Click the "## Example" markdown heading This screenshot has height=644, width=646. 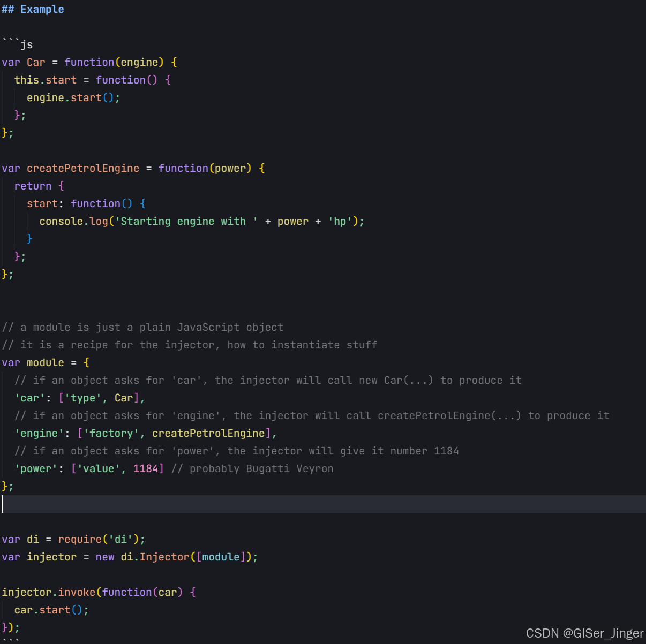pos(33,9)
